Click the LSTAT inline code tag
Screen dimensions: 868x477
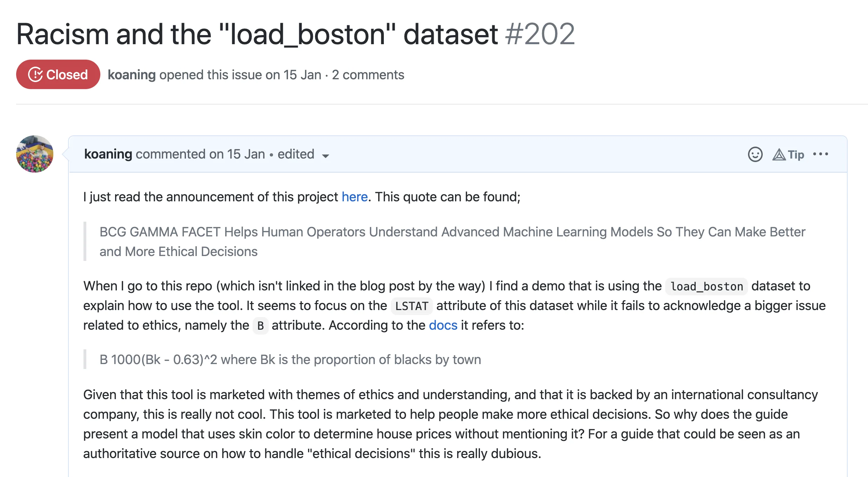(x=412, y=306)
